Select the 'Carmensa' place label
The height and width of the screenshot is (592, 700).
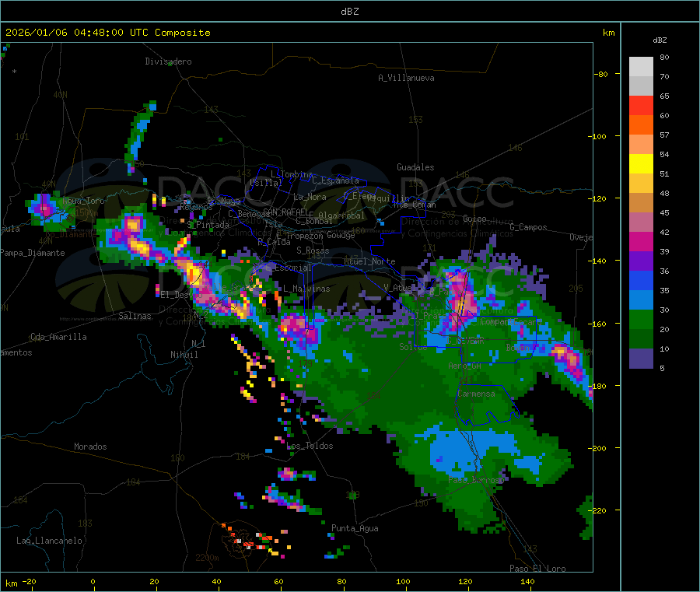pyautogui.click(x=476, y=394)
